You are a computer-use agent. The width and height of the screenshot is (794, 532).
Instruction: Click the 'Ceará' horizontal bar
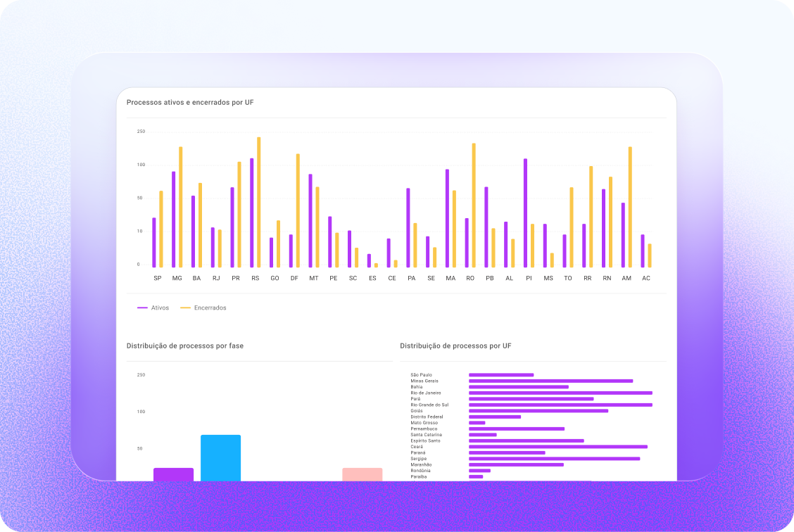[x=557, y=446]
